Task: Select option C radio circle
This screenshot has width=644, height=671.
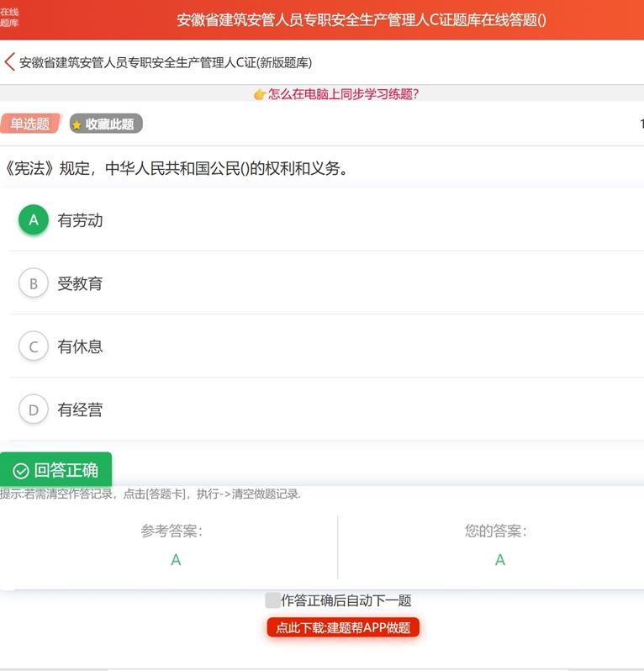Action: 34,346
